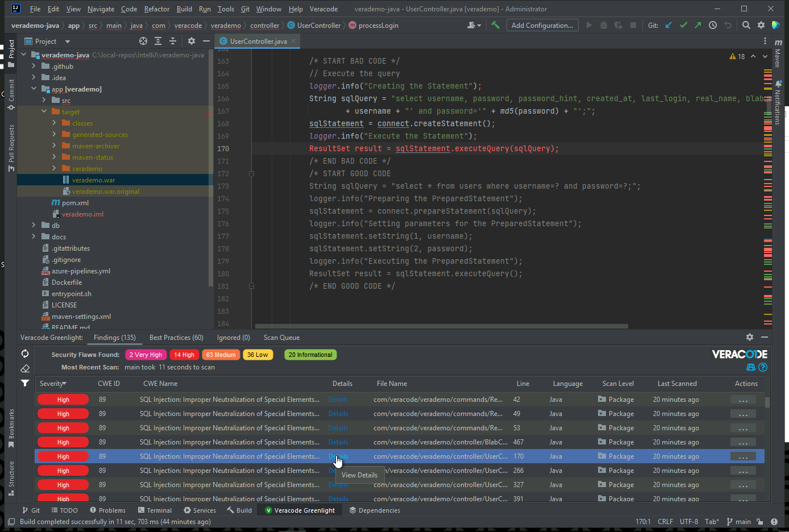Open IDE settings gear in main toolbar
Screen dimensions: 789x532
coord(761,25)
